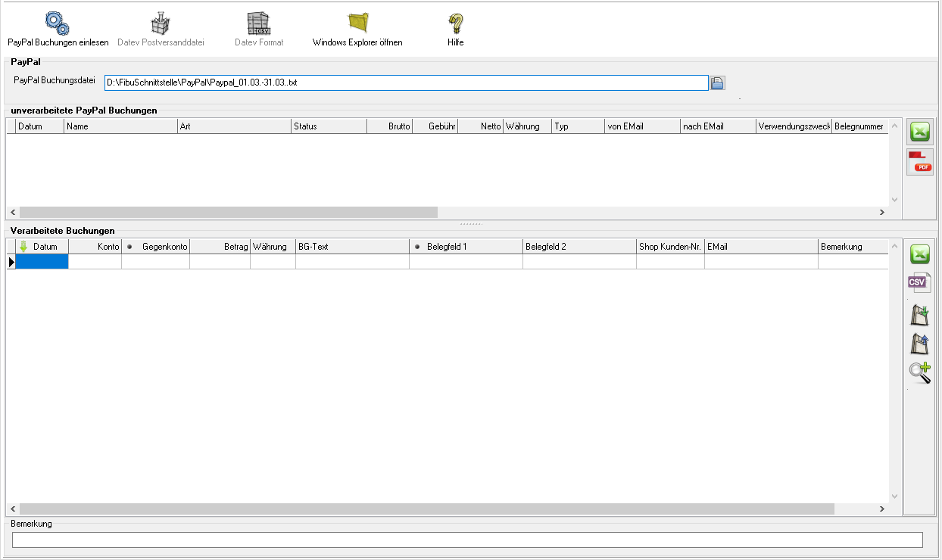Click the Bemerkung text field at bottom
The height and width of the screenshot is (560, 942).
point(467,540)
